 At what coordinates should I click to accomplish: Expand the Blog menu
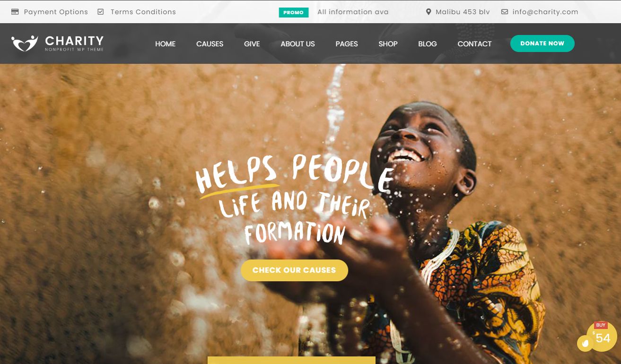[428, 43]
